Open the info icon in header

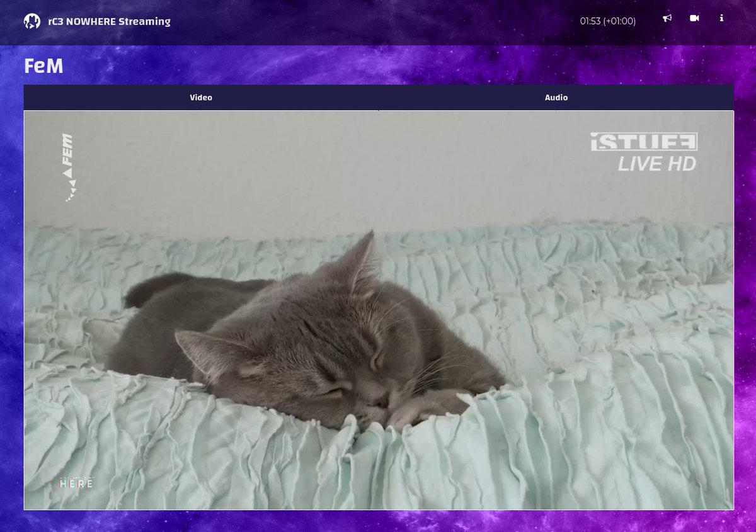click(x=721, y=18)
